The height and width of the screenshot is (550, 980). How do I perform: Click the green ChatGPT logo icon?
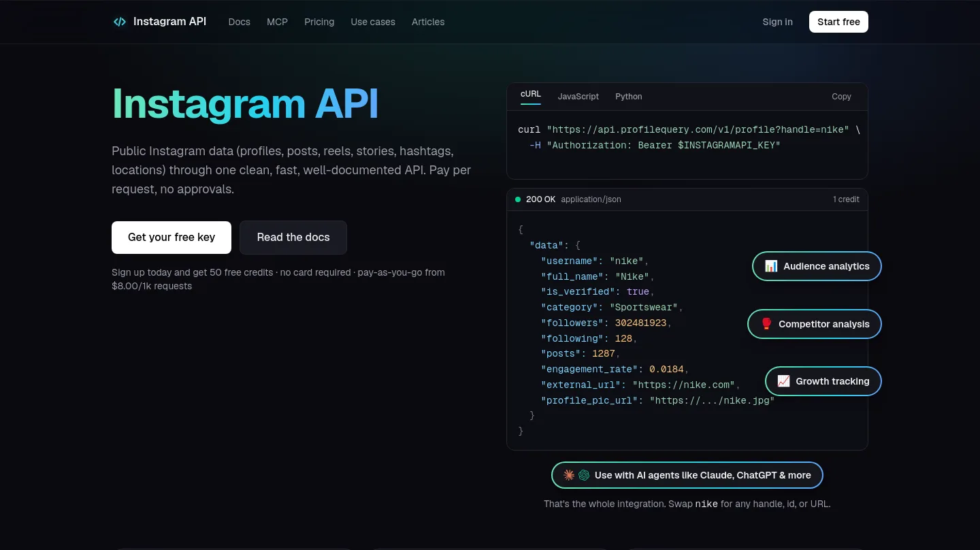pos(584,475)
